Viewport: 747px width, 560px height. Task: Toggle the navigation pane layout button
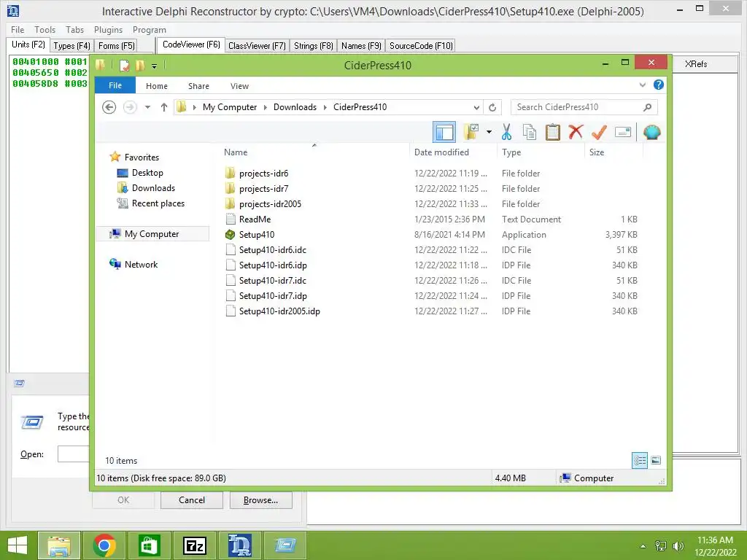pos(444,132)
